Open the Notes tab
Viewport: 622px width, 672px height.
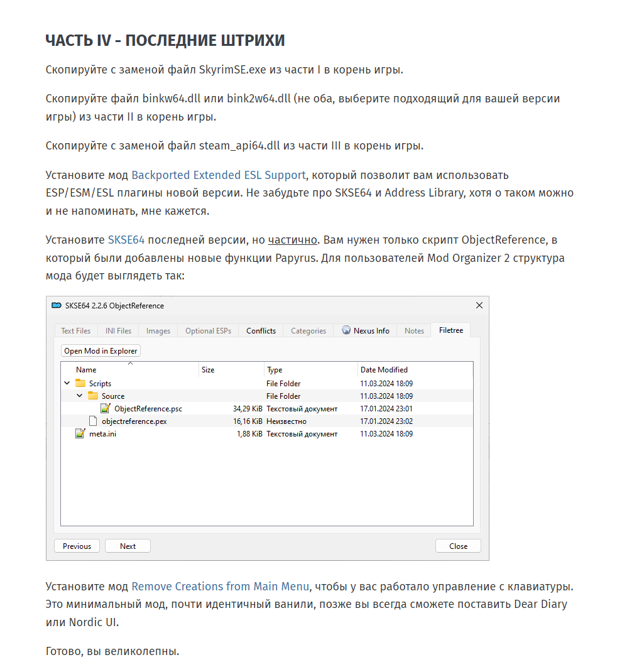[414, 331]
